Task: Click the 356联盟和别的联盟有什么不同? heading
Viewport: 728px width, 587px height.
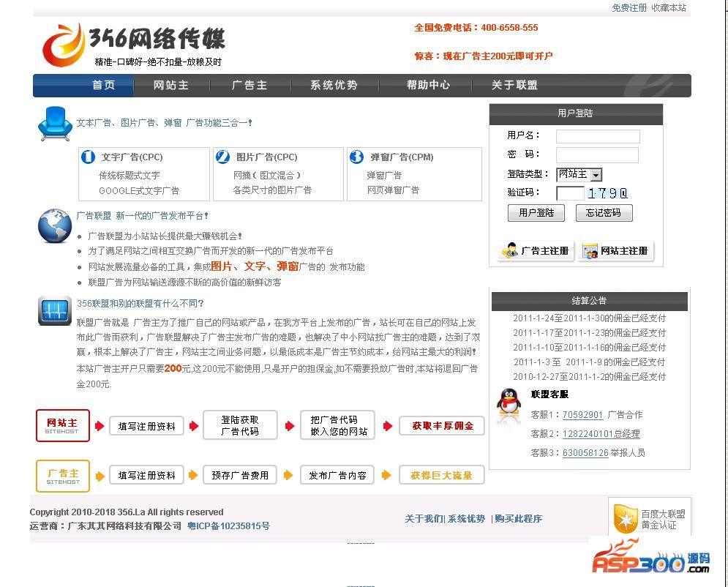Action: point(140,304)
